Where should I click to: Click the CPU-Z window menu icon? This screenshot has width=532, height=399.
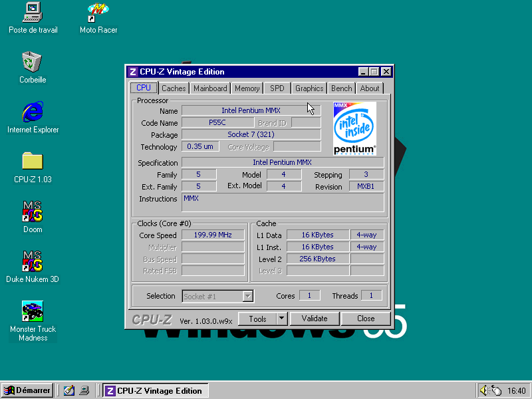(132, 71)
